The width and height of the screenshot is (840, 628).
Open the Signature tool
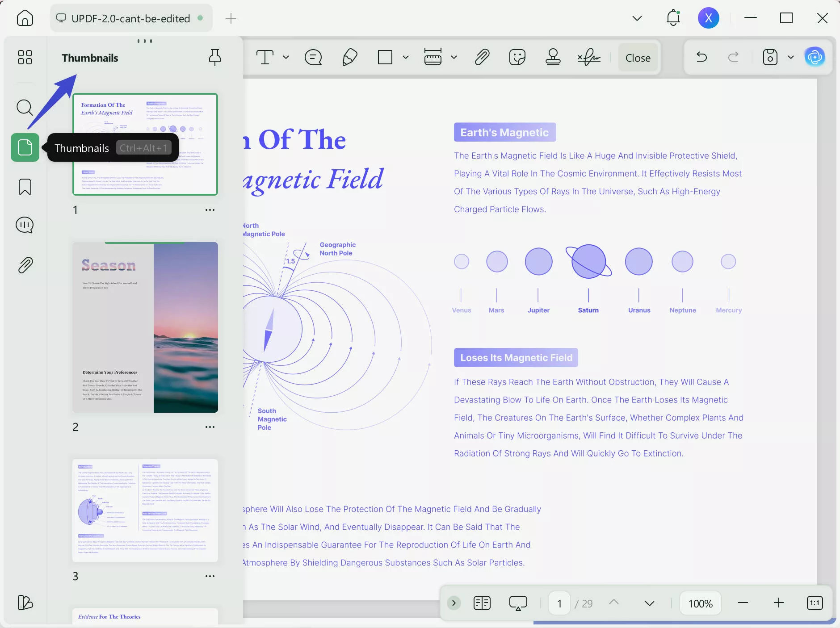click(x=588, y=57)
